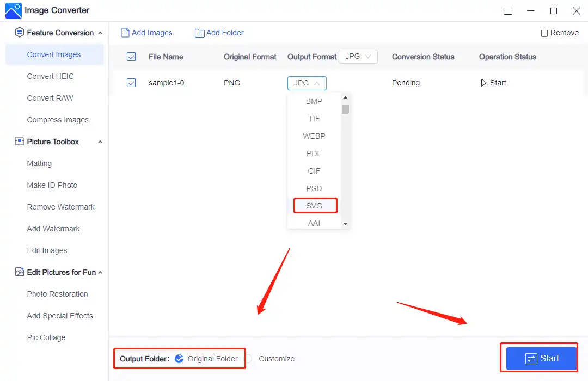
Task: Click the blue Start conversion button
Action: click(542, 359)
